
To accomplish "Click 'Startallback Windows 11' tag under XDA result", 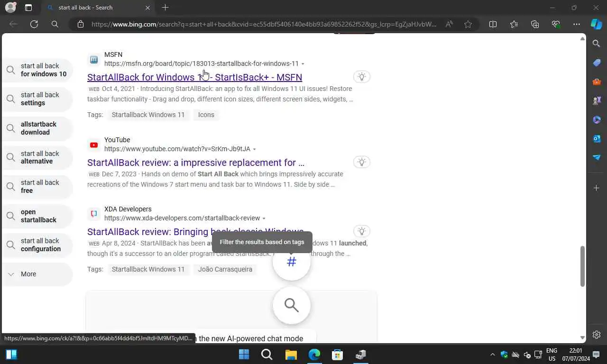I will (148, 269).
